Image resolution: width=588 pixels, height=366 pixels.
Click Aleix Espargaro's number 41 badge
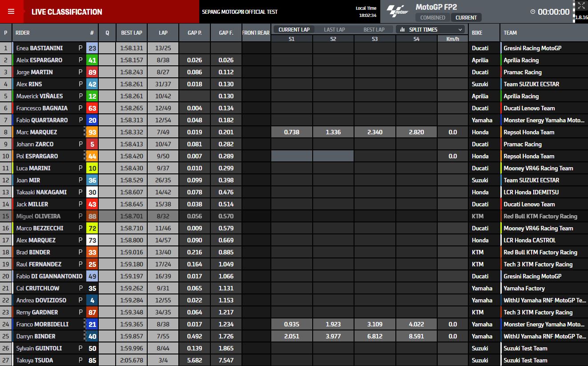(x=92, y=60)
